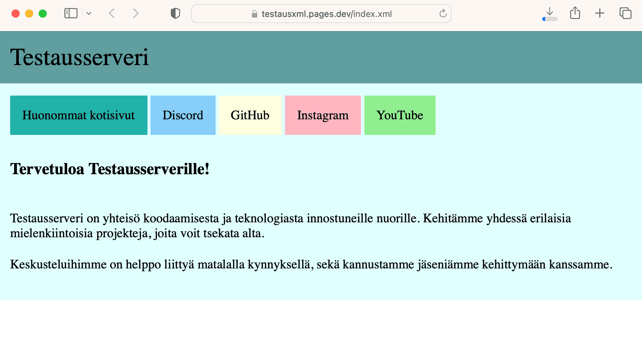This screenshot has width=642, height=364.
Task: Open the GitHub link
Action: tap(250, 115)
